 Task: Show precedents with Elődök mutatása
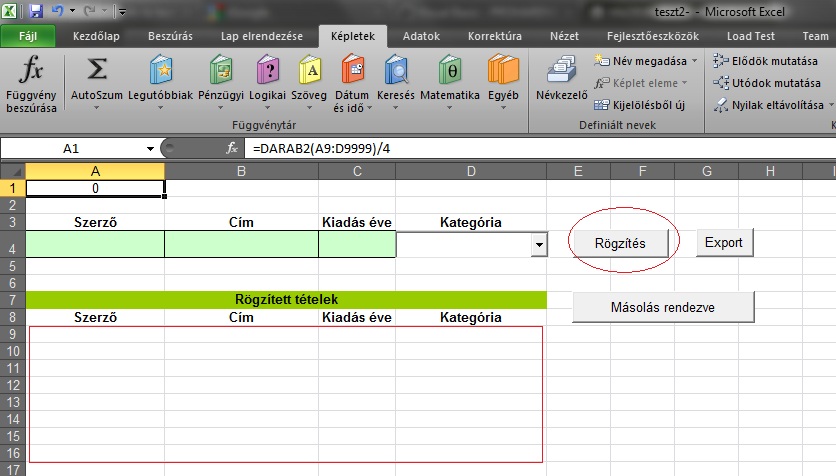[765, 61]
